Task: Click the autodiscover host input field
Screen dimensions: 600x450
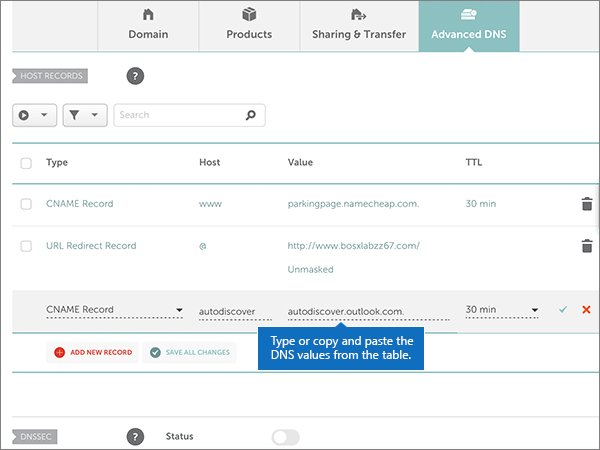Action: [234, 310]
